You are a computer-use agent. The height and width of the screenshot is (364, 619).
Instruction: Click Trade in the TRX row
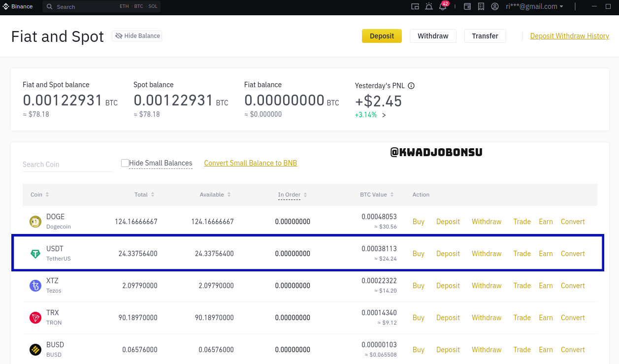522,318
